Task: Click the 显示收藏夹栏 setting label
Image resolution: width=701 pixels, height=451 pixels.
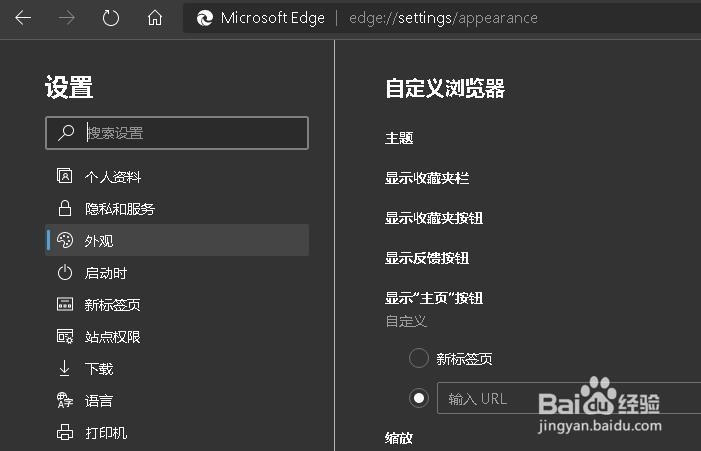Action: click(427, 178)
